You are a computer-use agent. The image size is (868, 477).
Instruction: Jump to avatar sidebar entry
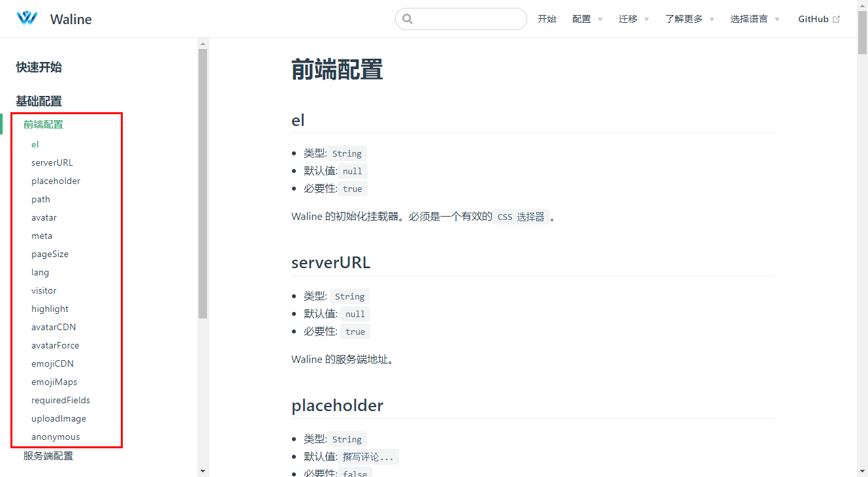point(44,217)
